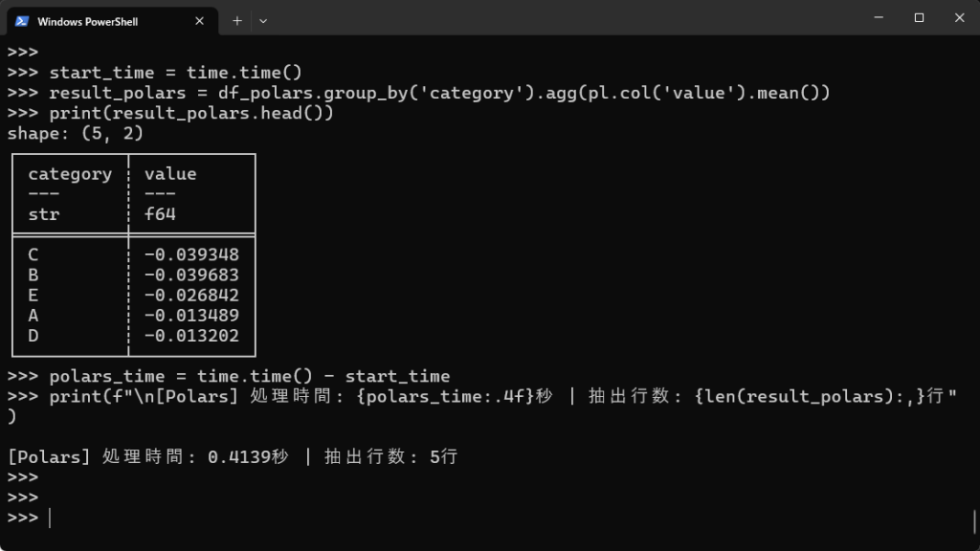Click the group_by('category') command line

click(x=439, y=93)
